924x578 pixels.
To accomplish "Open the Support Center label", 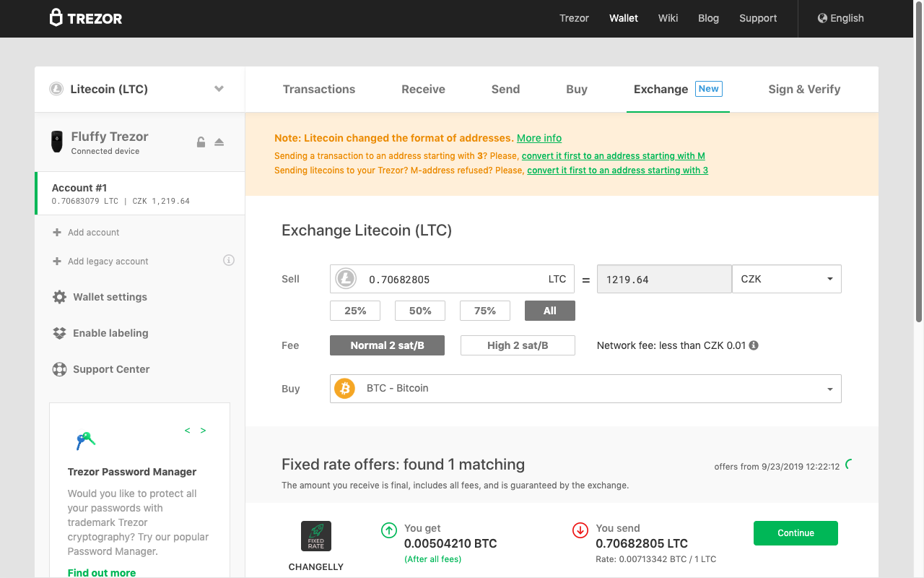I will pos(111,369).
